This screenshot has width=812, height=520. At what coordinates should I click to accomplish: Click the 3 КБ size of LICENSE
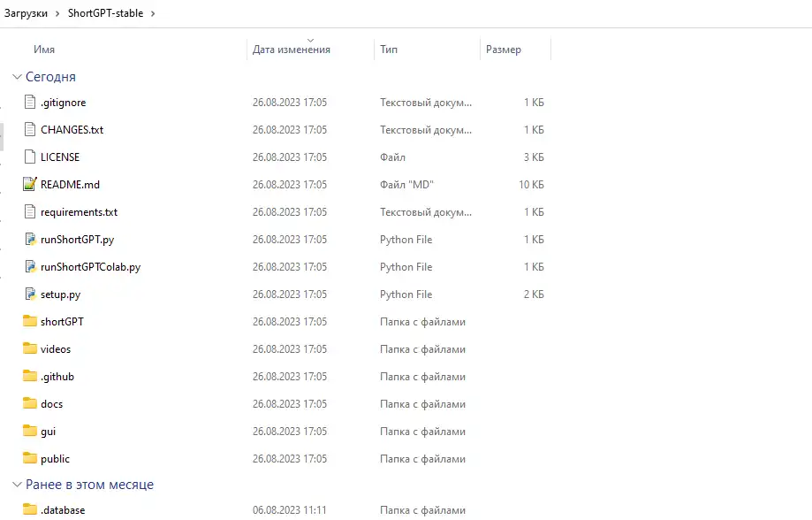coord(534,157)
